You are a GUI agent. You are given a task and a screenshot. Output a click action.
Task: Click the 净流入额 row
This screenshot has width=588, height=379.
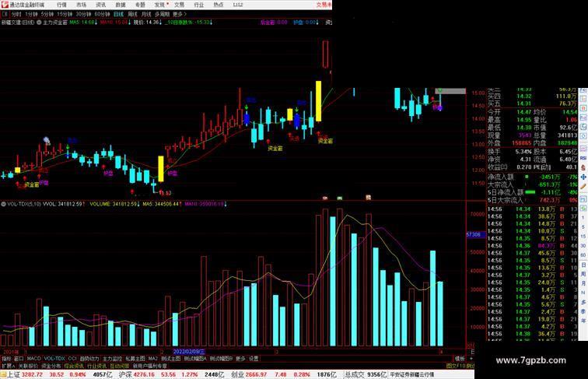532,177
